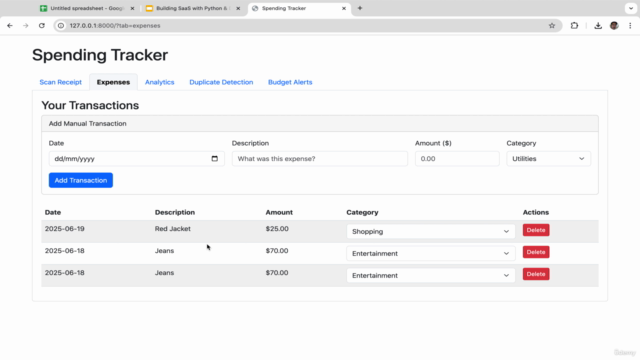Image resolution: width=640 pixels, height=360 pixels.
Task: Click the $25.00 amount cell
Action: click(x=277, y=229)
